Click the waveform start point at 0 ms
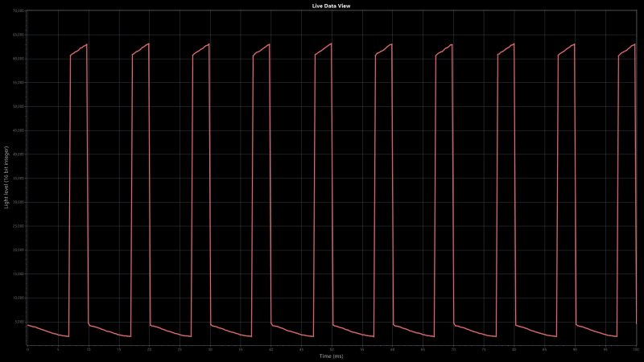644x362 pixels. [x=28, y=325]
